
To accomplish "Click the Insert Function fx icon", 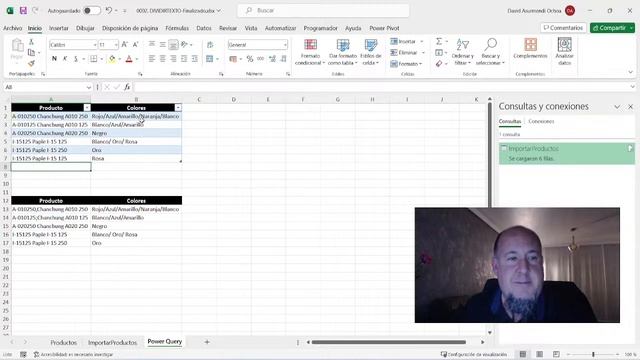I will pos(127,87).
